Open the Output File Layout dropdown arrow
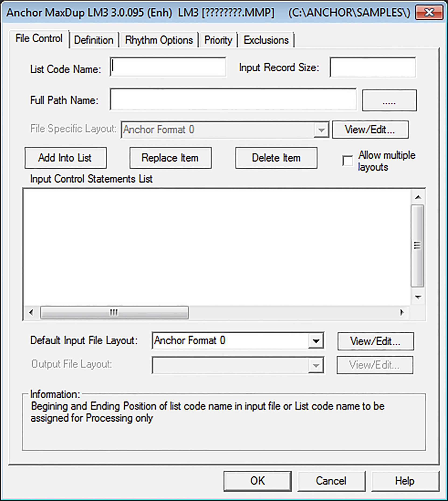The height and width of the screenshot is (501, 448). pos(316,365)
